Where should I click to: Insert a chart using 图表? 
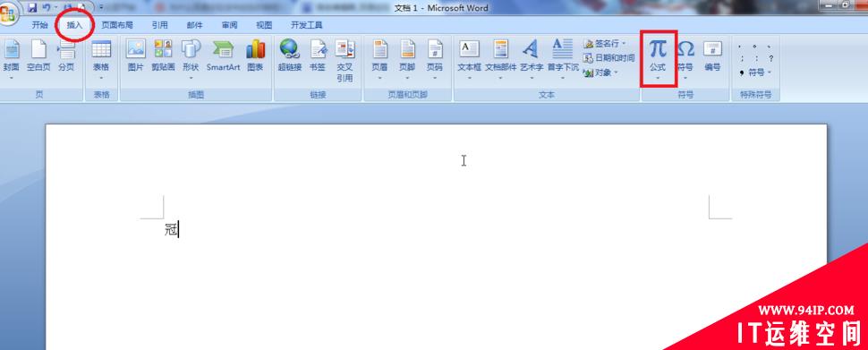255,55
